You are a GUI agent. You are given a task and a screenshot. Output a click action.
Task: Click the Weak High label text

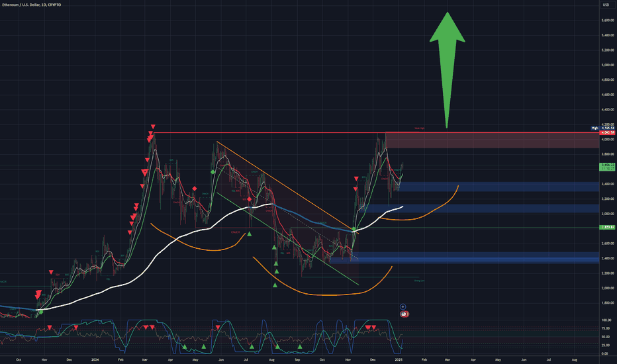click(419, 128)
